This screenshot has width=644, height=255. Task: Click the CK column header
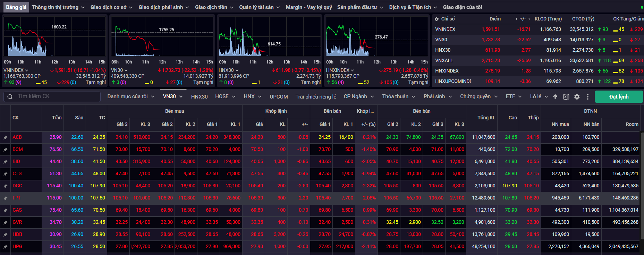click(16, 118)
